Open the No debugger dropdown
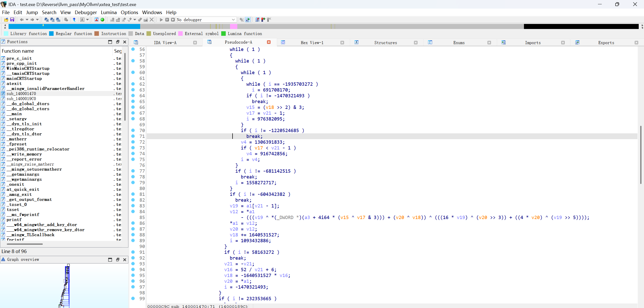The width and height of the screenshot is (644, 308). (233, 20)
